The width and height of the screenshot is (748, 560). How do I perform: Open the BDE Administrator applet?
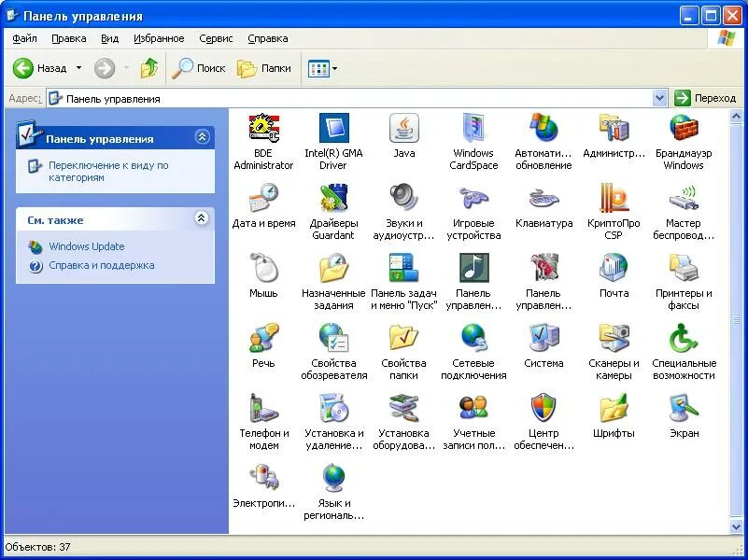[x=263, y=129]
